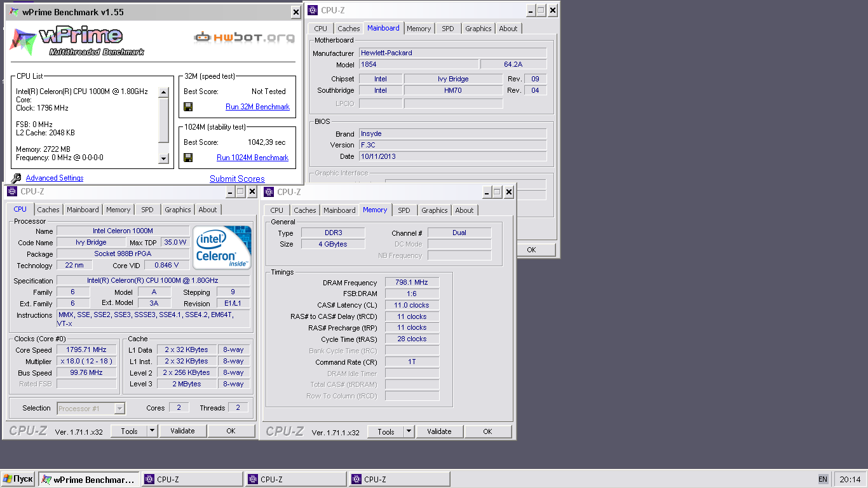Select Caches tab in Mainboard window

349,29
